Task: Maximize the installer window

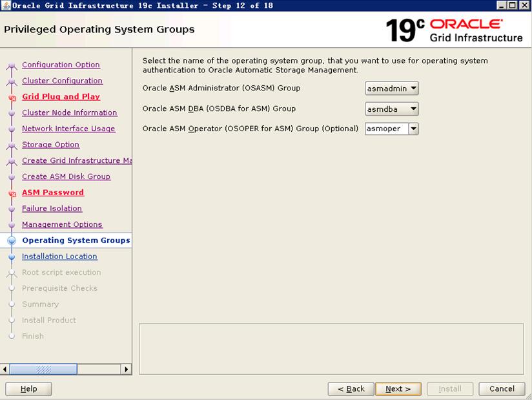Action: coord(513,5)
